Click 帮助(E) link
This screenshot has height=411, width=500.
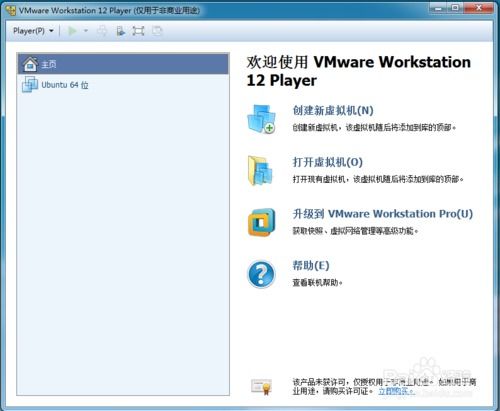[x=311, y=266]
